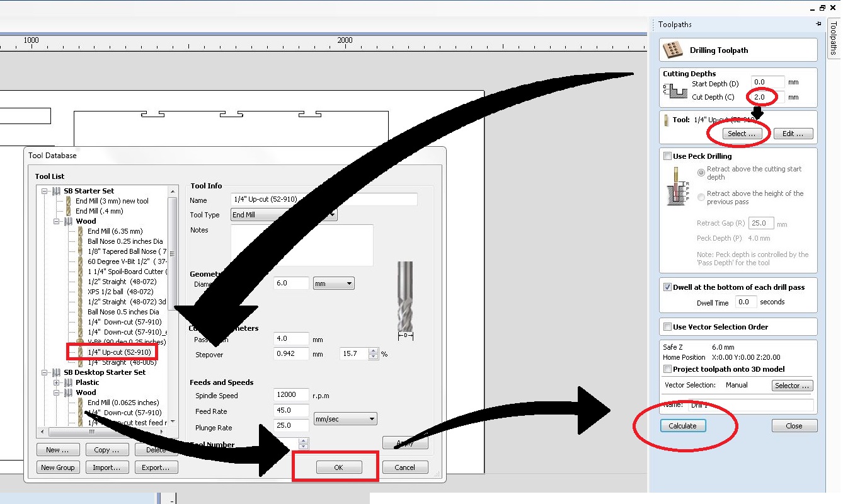Enable Use Vector Selection Order
Screen dimensions: 843x504
(x=667, y=327)
